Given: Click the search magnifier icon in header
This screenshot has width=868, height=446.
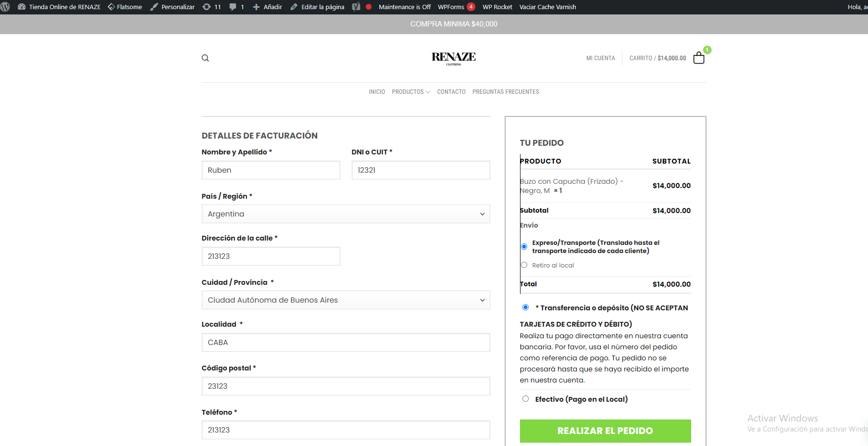Looking at the screenshot, I should click(x=205, y=58).
